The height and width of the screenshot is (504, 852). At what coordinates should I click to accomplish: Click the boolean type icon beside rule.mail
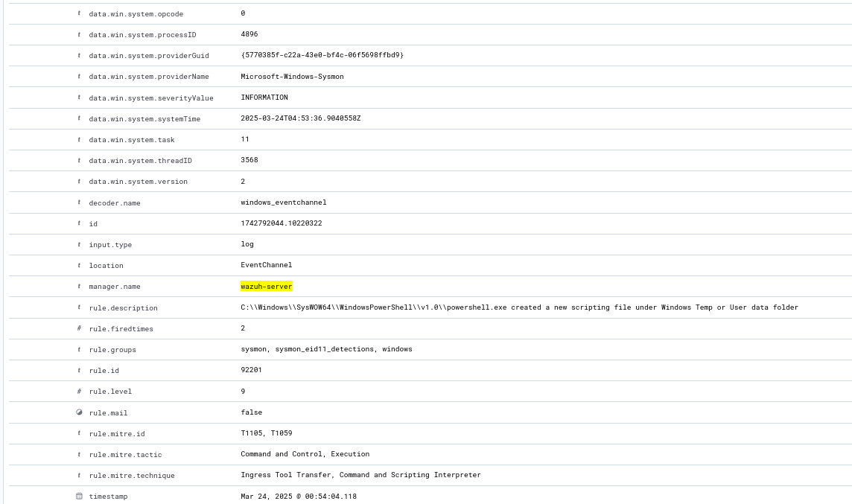tap(80, 412)
